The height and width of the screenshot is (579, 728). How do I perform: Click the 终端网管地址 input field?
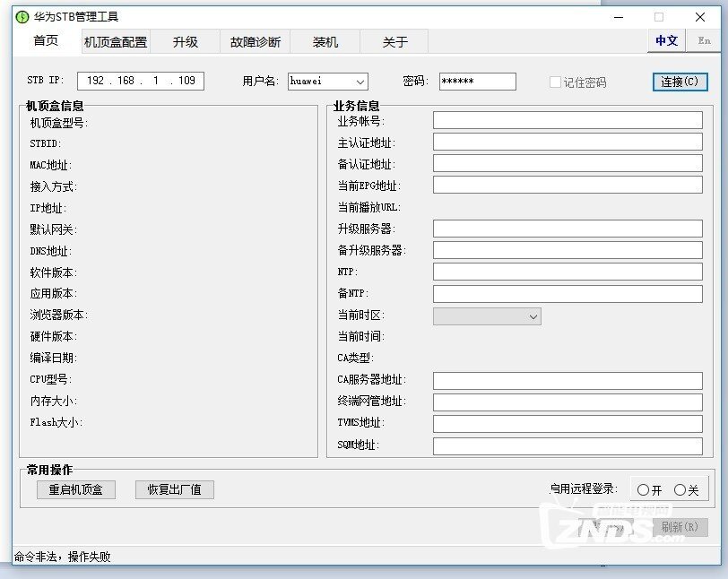click(x=568, y=402)
